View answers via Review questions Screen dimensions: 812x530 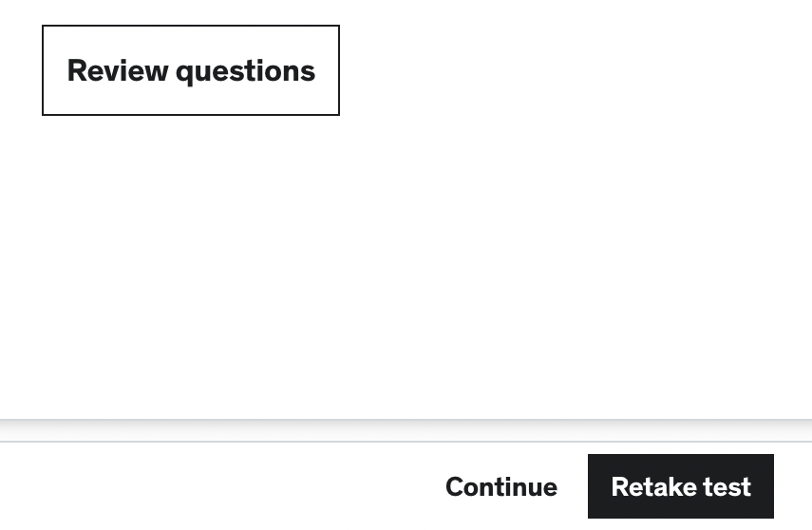pyautogui.click(x=191, y=70)
